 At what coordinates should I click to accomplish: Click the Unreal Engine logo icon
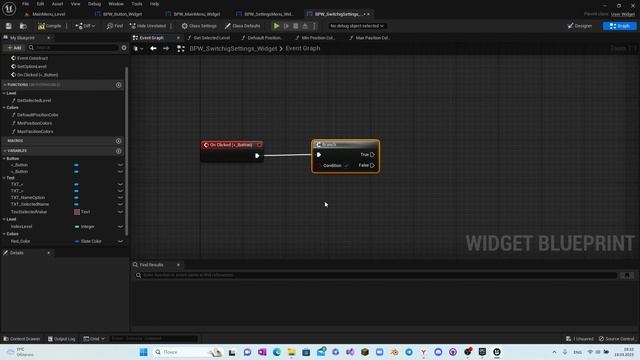(9, 8)
